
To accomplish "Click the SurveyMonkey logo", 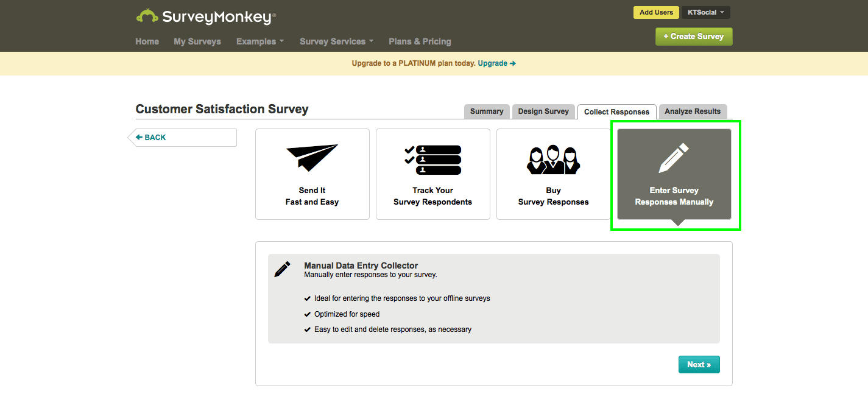I will pos(206,16).
